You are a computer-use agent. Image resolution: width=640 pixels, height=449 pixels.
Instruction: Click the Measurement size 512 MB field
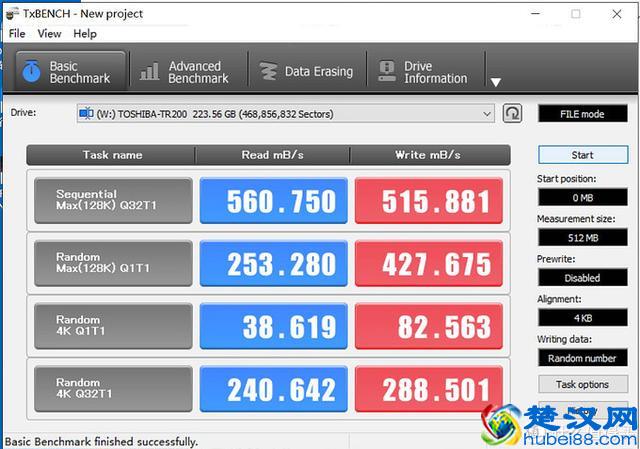coord(583,237)
